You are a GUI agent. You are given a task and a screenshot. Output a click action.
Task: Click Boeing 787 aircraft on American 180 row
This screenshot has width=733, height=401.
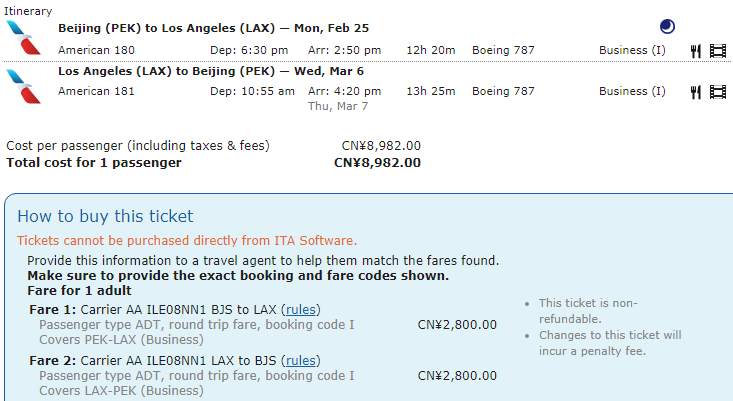click(x=503, y=49)
